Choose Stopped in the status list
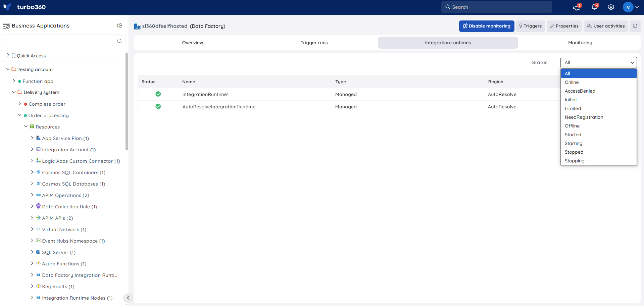This screenshot has height=306, width=644. (598, 152)
